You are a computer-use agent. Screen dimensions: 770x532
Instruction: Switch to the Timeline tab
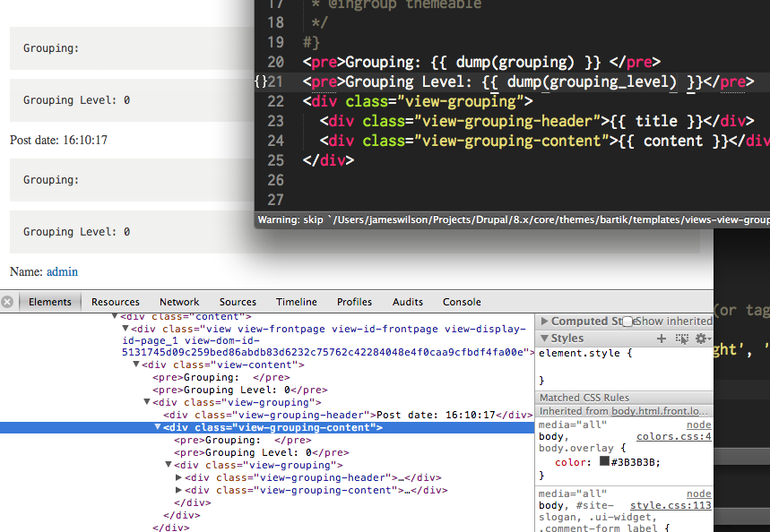(296, 302)
